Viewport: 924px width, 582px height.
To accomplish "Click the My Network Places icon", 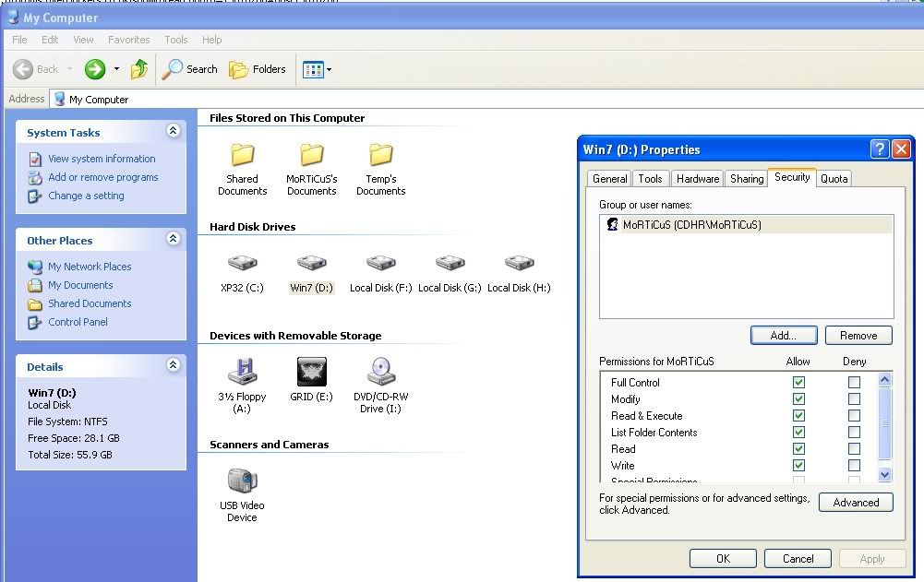I will [x=35, y=267].
